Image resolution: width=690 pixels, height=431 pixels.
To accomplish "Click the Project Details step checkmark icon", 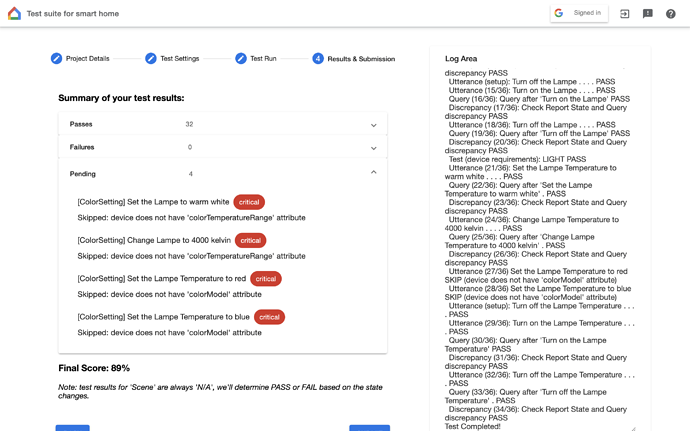I will pyautogui.click(x=56, y=58).
